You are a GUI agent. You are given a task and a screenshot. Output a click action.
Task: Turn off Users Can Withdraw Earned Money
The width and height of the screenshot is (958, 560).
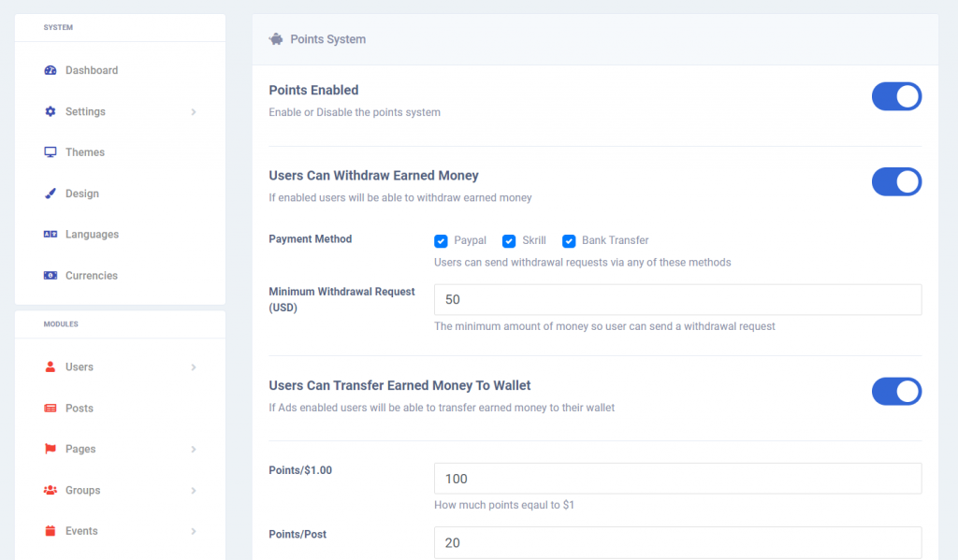coord(896,182)
